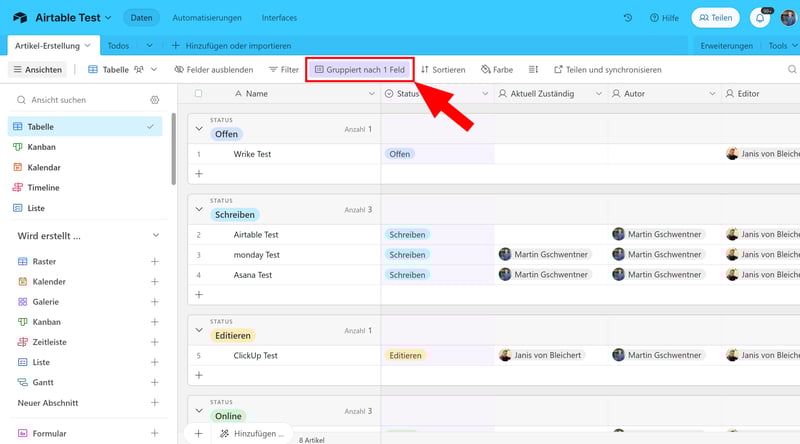
Task: Toggle the select-all checkbox in header
Action: pos(198,94)
